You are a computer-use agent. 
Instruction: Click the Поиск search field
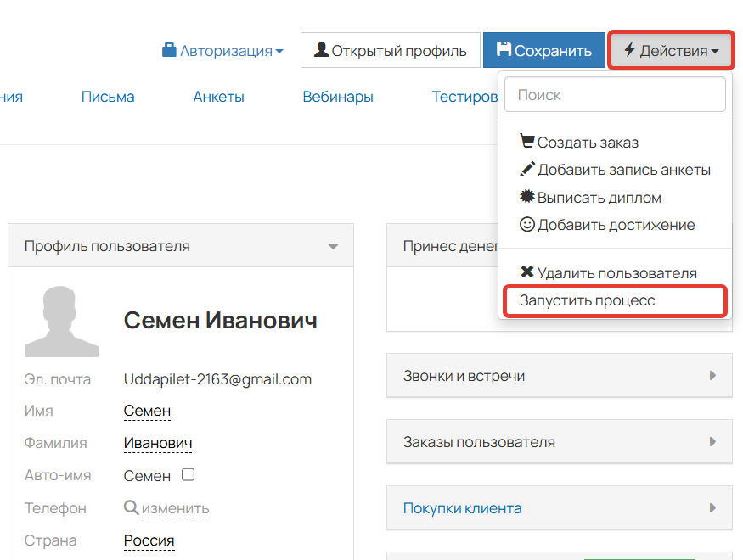(614, 94)
